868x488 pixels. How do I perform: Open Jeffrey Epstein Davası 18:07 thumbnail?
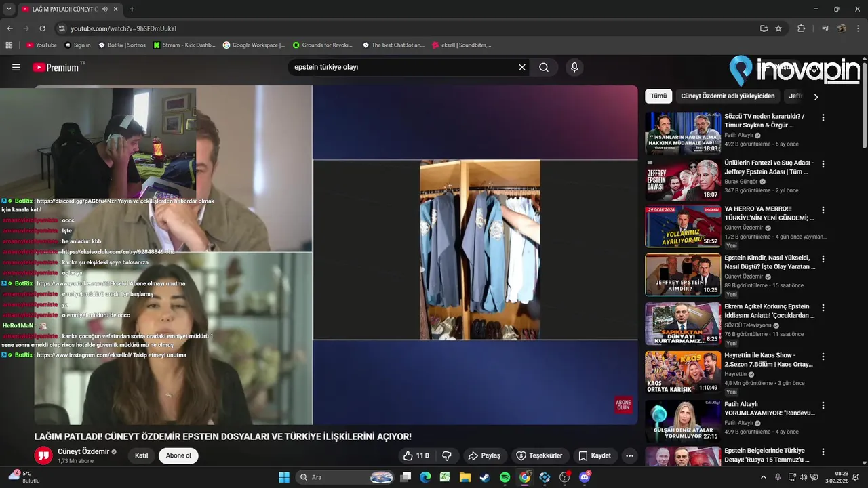pos(683,180)
